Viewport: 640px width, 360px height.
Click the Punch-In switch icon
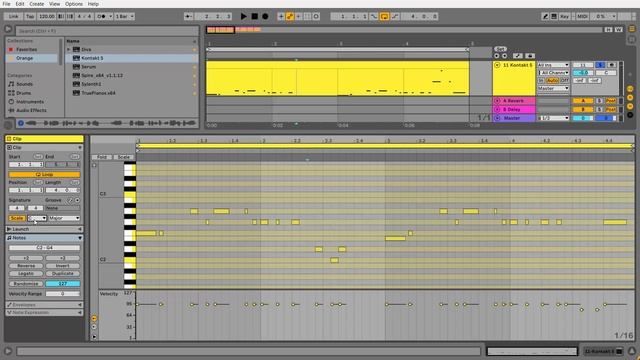tap(374, 16)
